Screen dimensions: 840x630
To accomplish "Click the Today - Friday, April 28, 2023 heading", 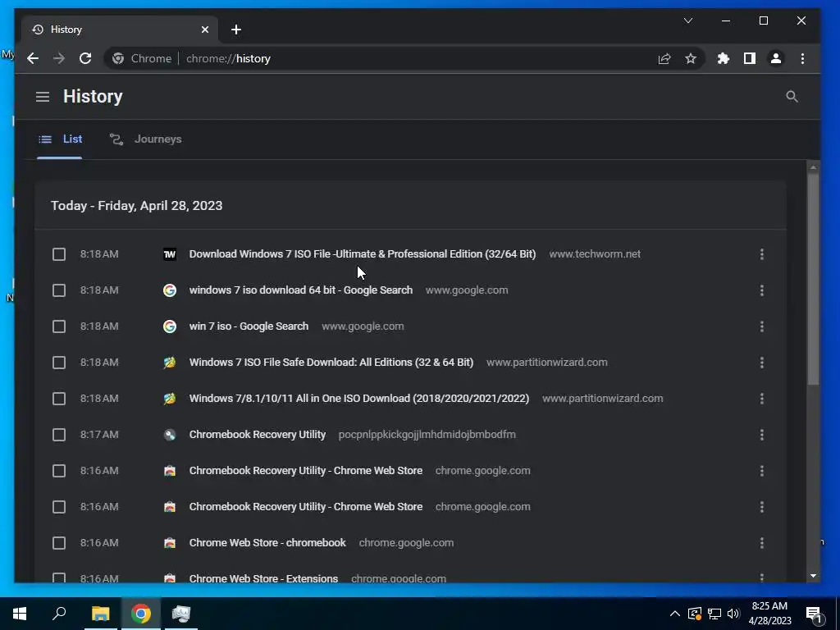I will (137, 206).
